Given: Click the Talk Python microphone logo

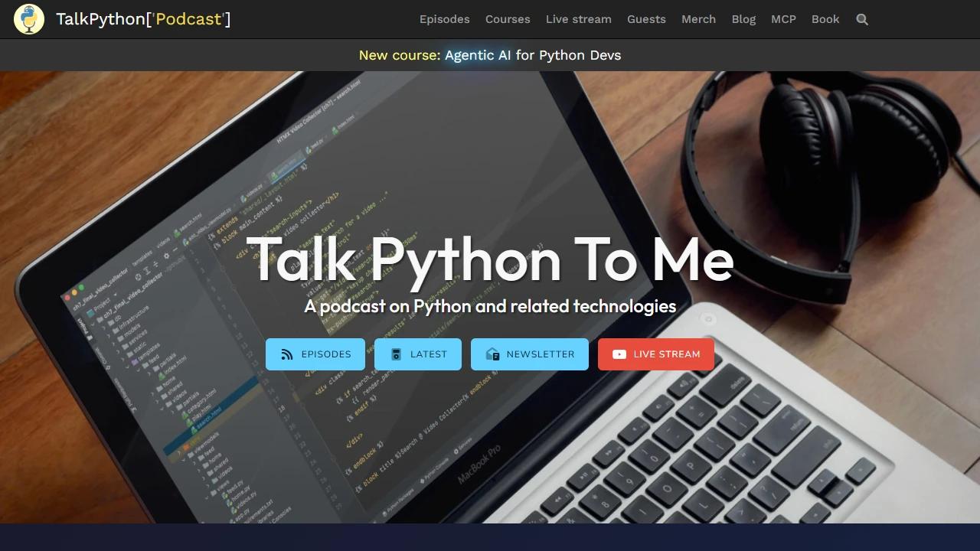Looking at the screenshot, I should [28, 19].
